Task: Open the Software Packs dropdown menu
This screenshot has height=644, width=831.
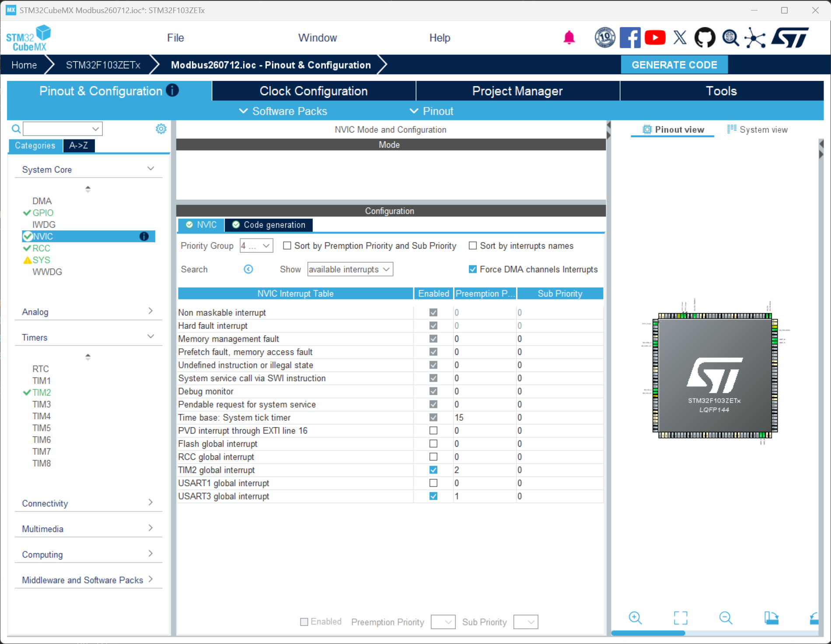Action: pos(283,111)
